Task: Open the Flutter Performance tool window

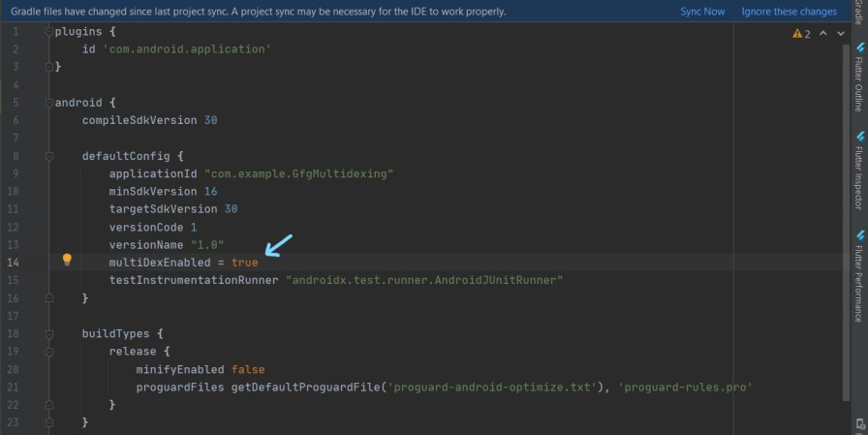Action: (859, 276)
